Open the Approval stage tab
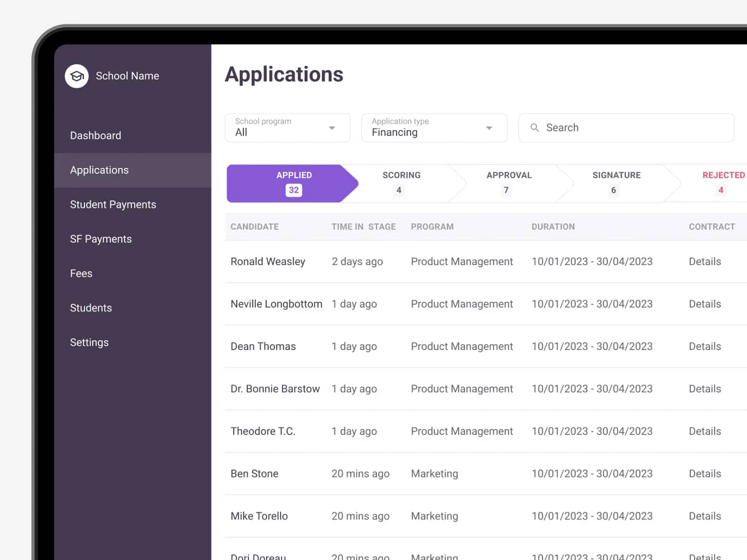Screen dimensions: 747x560 pos(508,183)
